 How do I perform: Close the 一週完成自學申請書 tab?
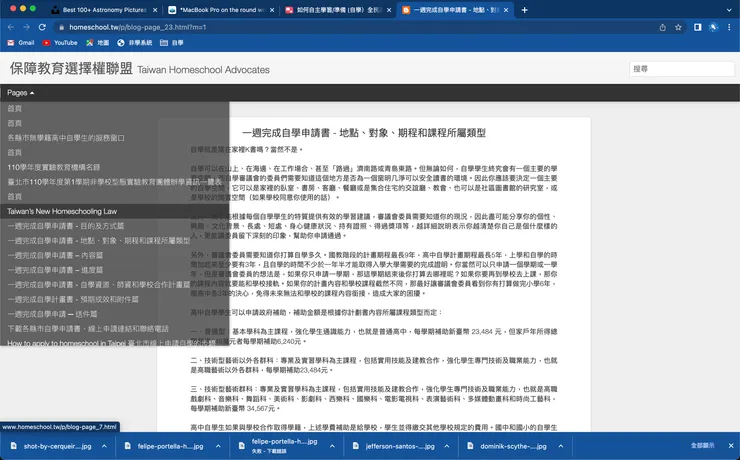506,10
